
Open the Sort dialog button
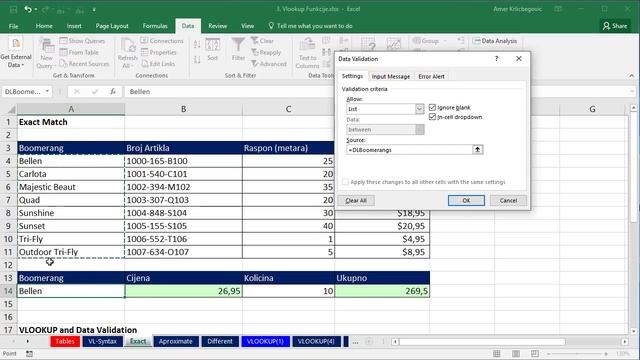[213, 50]
